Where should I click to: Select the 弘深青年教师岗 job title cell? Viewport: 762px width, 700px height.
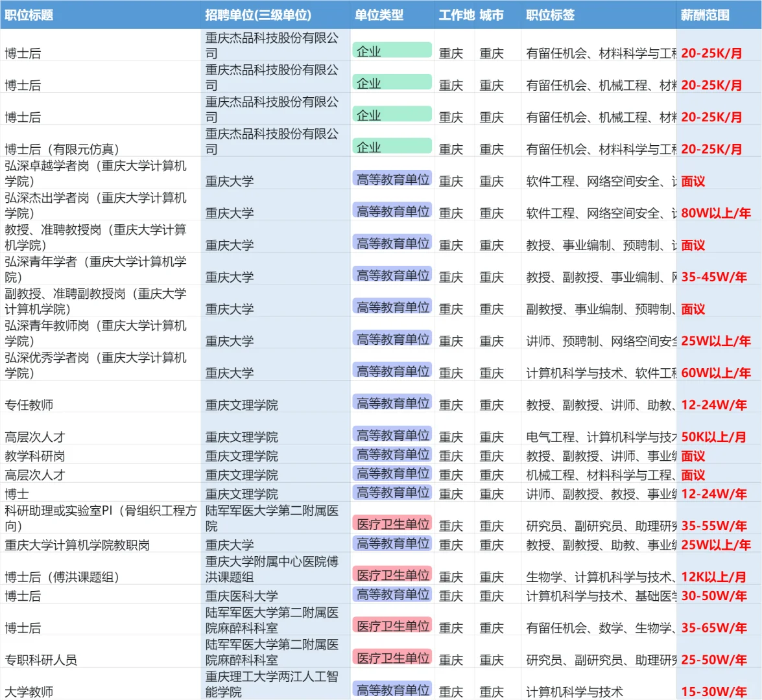[101, 332]
